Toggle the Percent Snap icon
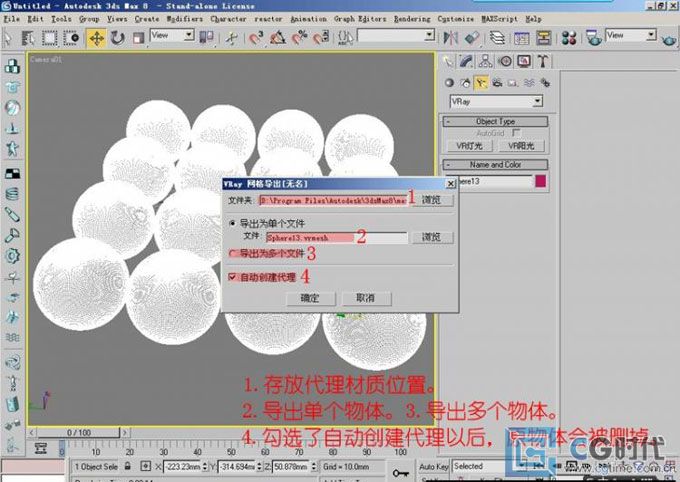This screenshot has height=482, width=680. 299,38
